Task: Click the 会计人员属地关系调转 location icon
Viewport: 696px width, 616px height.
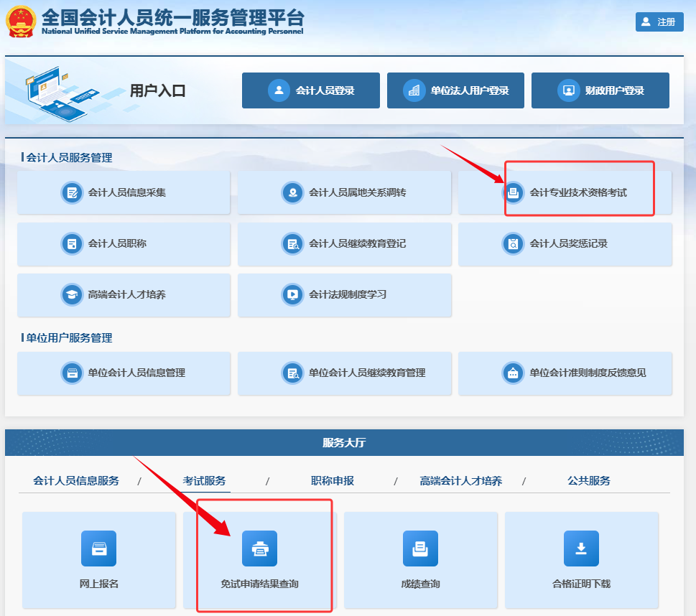Action: click(292, 192)
